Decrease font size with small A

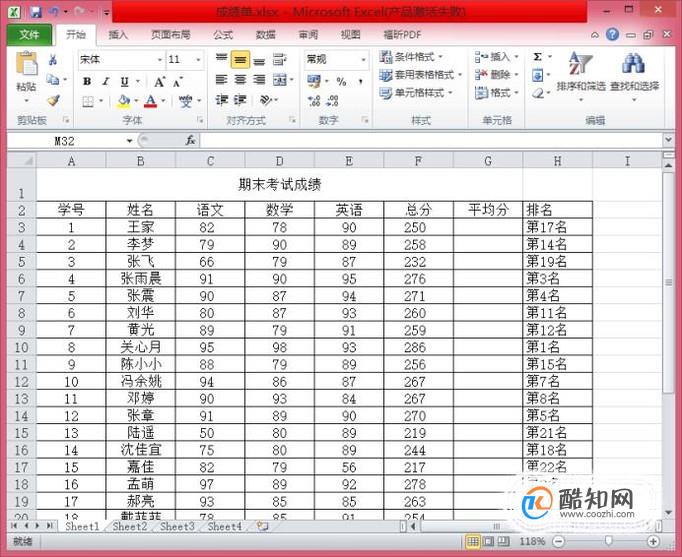(x=177, y=82)
